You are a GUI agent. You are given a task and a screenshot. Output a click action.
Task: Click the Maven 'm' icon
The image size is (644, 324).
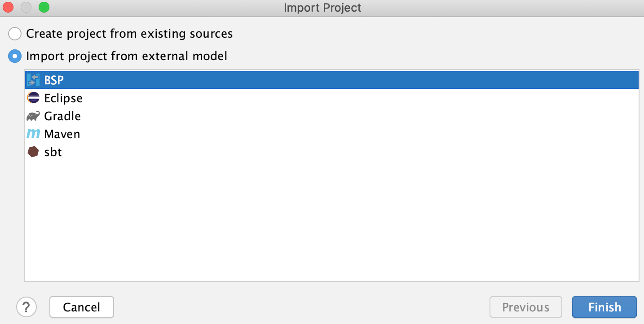[x=33, y=134]
